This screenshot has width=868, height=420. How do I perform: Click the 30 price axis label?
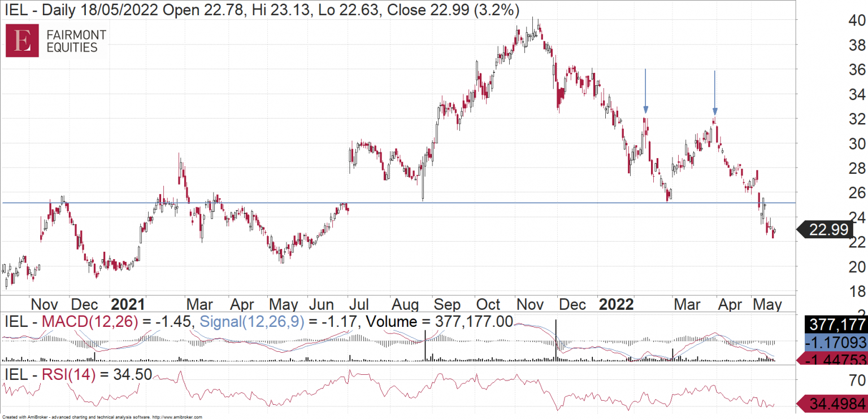pyautogui.click(x=857, y=143)
